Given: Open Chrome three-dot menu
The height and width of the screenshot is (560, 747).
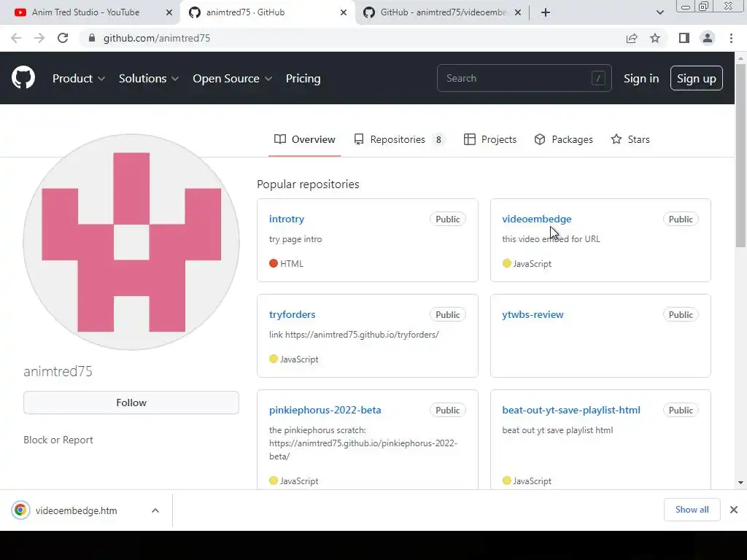Looking at the screenshot, I should pyautogui.click(x=731, y=38).
